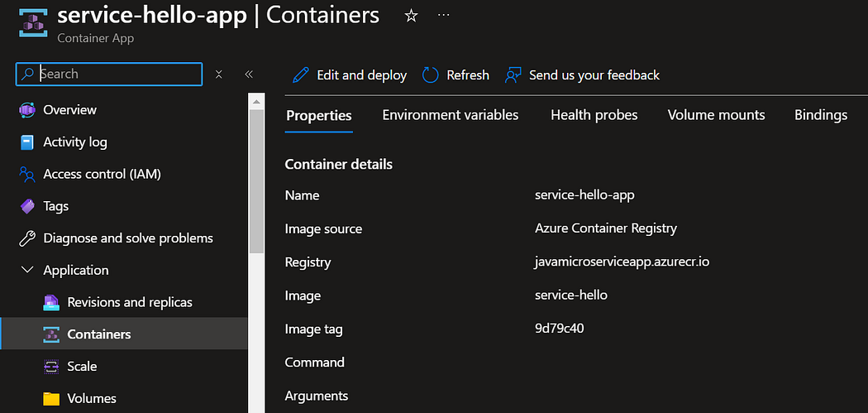Click the Edit pencil icon
Screen dimensions: 868x413
(x=301, y=74)
